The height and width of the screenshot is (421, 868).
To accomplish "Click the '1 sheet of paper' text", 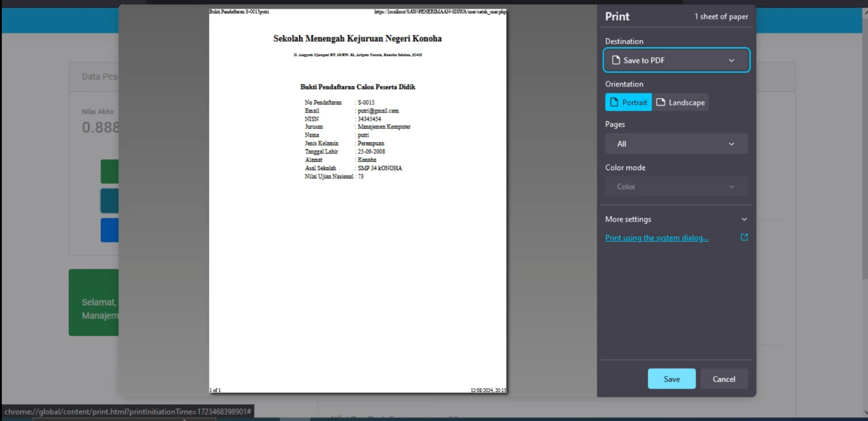I will 721,17.
